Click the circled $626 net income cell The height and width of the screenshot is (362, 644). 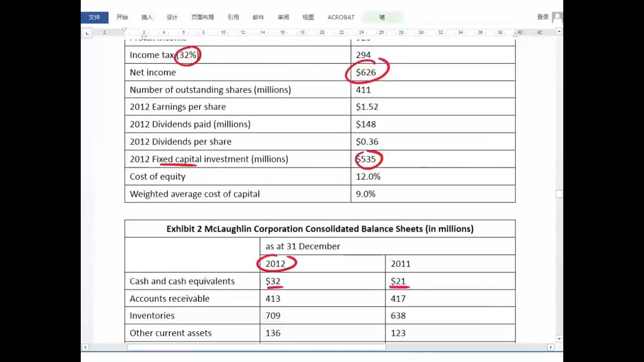(x=366, y=72)
